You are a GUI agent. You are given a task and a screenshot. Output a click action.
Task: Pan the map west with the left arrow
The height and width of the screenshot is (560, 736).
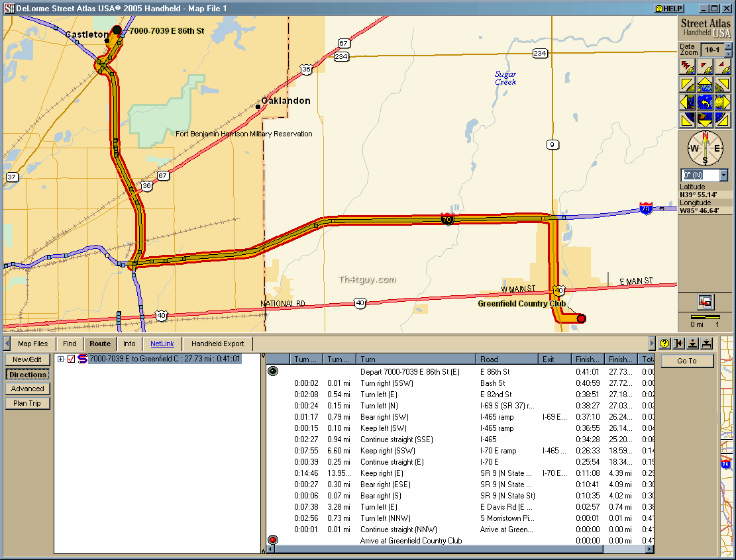coord(687,102)
